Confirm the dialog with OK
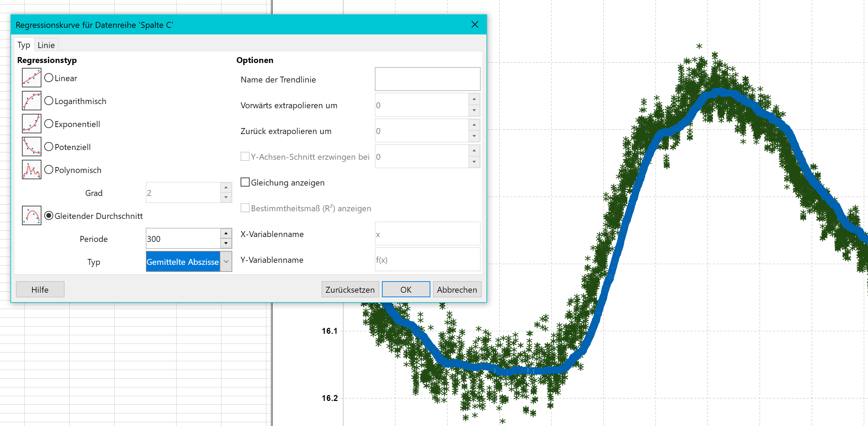The image size is (868, 426). coord(406,290)
